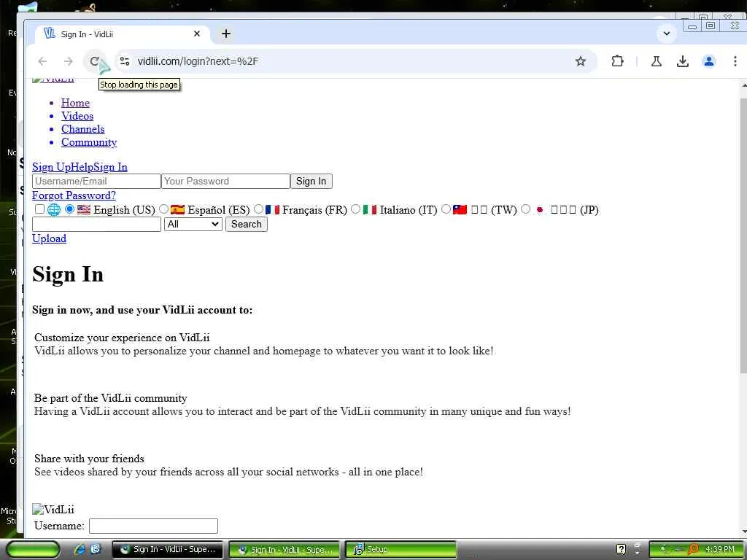Toggle the checkbox beside the globe icon
This screenshot has height=560, width=747.
pos(39,209)
